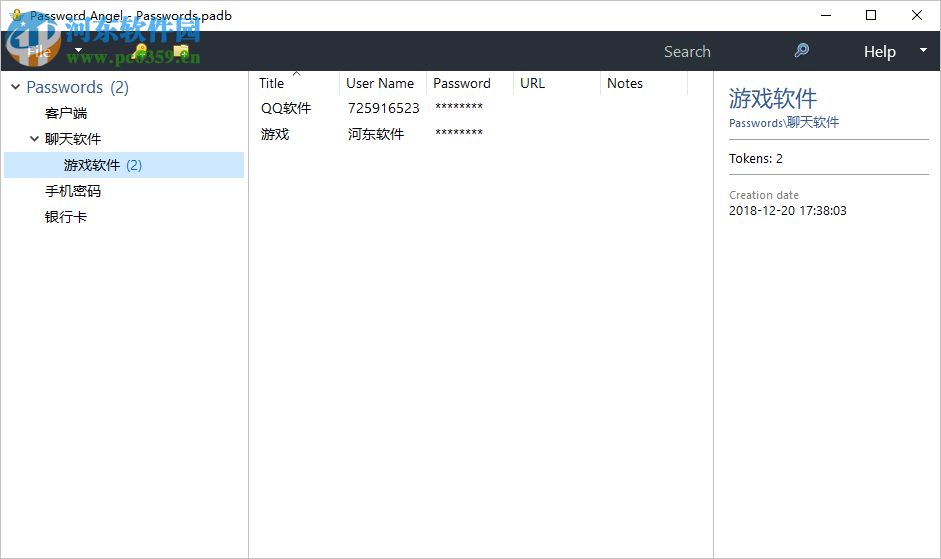941x559 pixels.
Task: Open the File menu
Action: 39,52
